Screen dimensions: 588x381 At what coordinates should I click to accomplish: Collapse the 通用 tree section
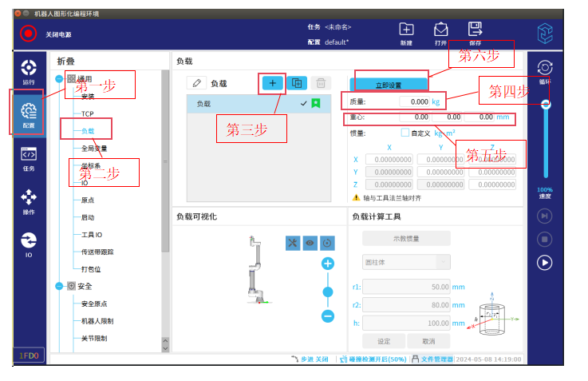pos(60,79)
